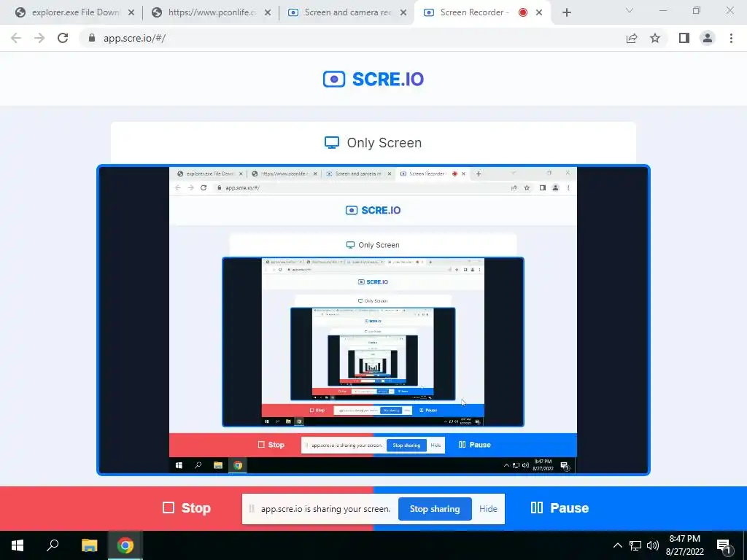The height and width of the screenshot is (560, 747).
Task: Go back to the previous page
Action: [x=16, y=38]
